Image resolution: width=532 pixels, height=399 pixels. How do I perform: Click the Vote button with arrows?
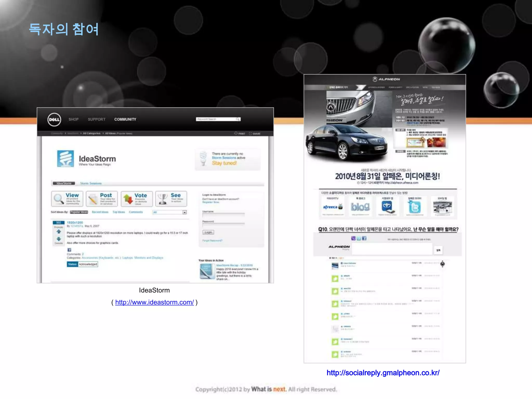click(137, 199)
